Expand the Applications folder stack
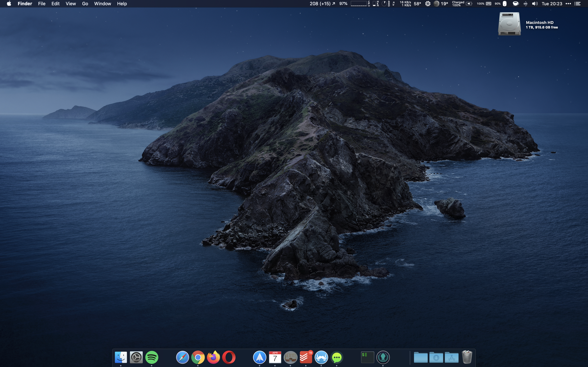 pos(451,357)
